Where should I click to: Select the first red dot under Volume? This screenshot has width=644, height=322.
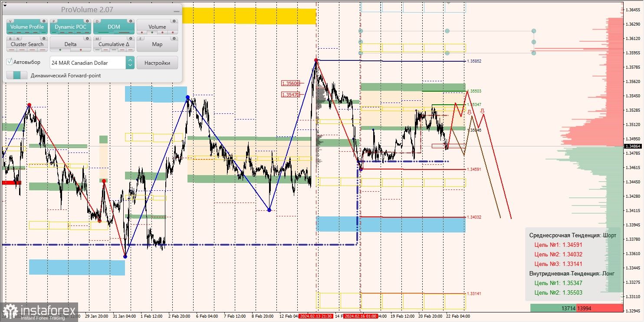coord(142,32)
